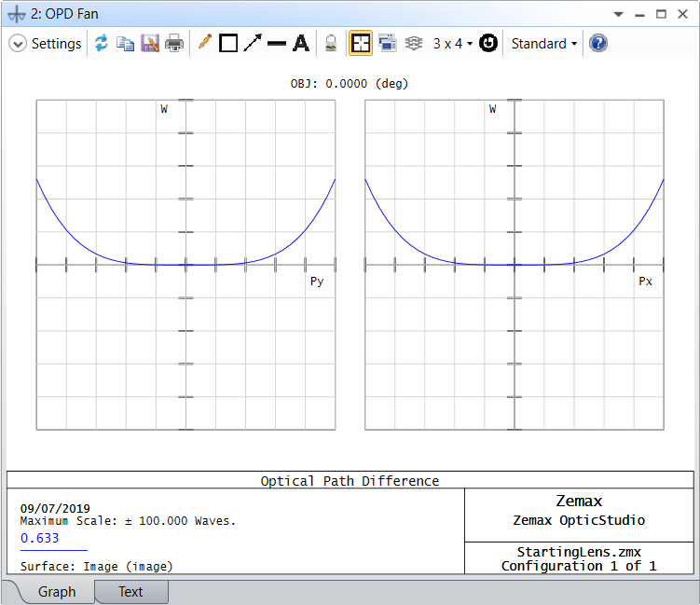
Task: Switch to the Text tab
Action: point(130,592)
